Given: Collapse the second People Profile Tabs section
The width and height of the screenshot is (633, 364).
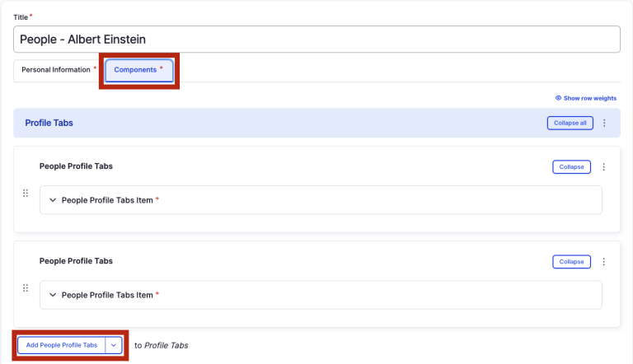Looking at the screenshot, I should (x=570, y=261).
